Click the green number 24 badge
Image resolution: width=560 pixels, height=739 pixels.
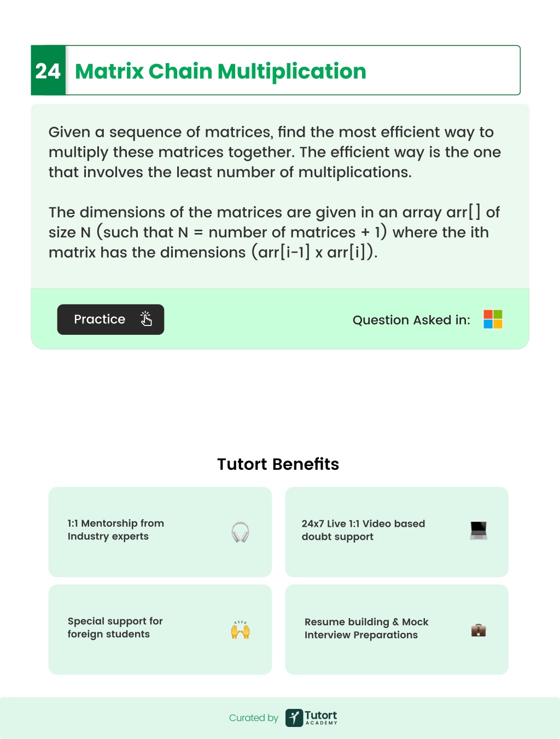pyautogui.click(x=48, y=71)
